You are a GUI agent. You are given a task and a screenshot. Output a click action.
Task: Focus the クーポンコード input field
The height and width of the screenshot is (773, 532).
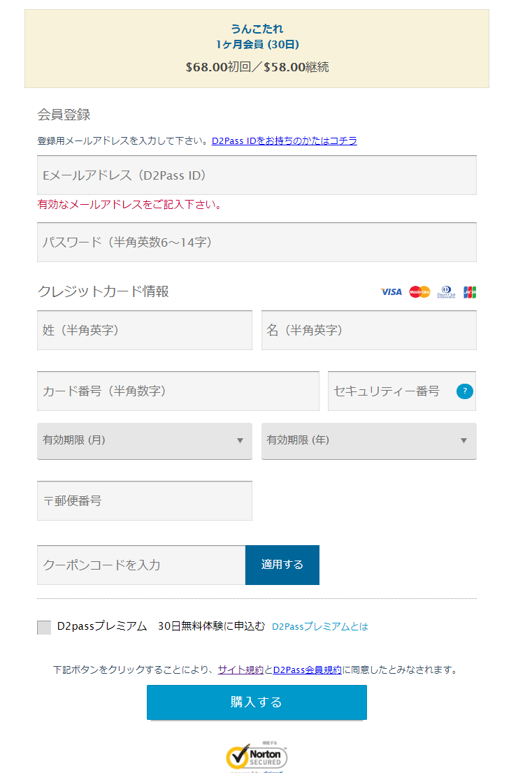coord(141,565)
